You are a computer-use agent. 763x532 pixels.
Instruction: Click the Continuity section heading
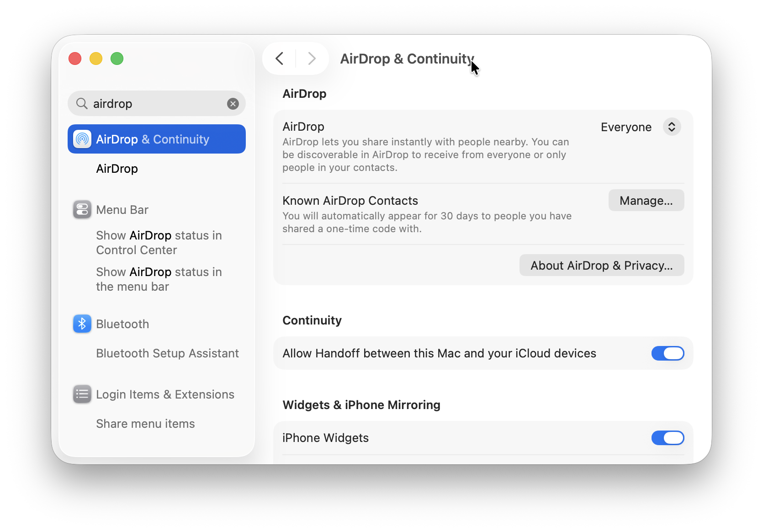pyautogui.click(x=312, y=320)
